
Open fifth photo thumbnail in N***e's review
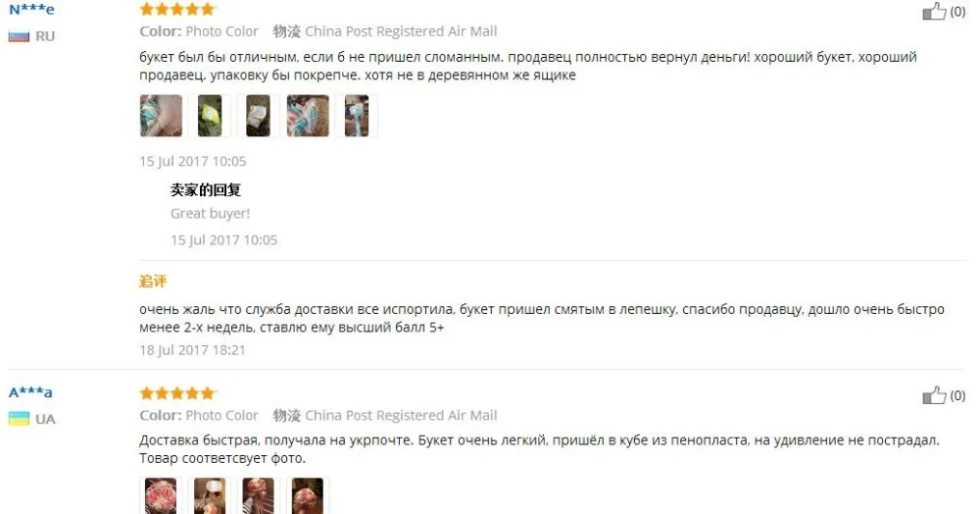tap(357, 116)
